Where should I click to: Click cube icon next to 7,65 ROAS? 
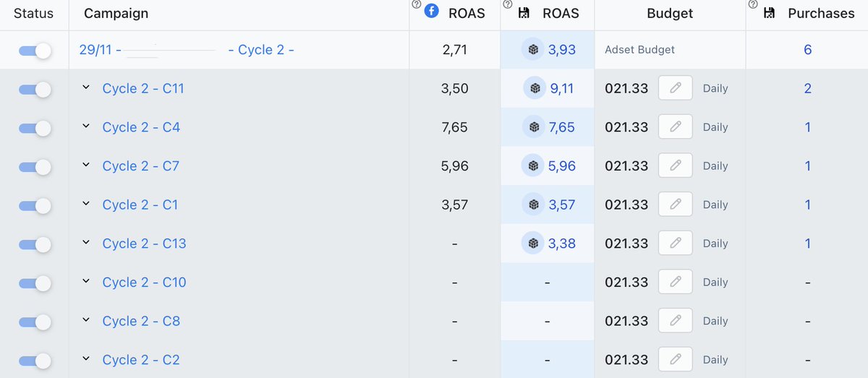point(534,127)
